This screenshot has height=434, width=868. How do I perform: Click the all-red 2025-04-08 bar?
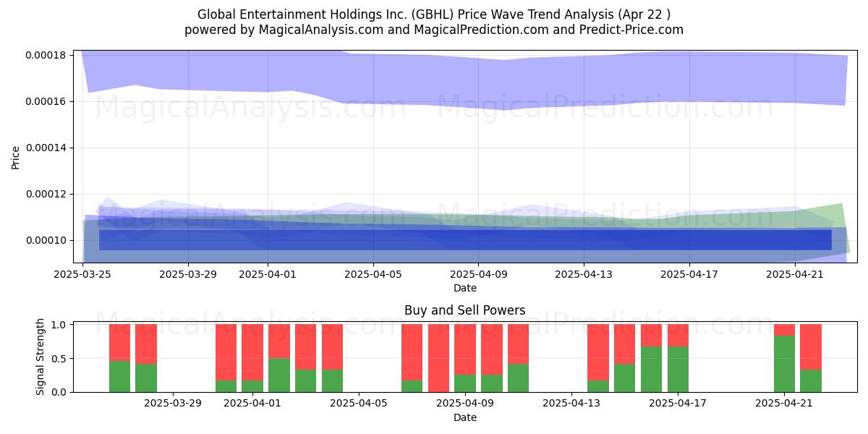click(438, 358)
